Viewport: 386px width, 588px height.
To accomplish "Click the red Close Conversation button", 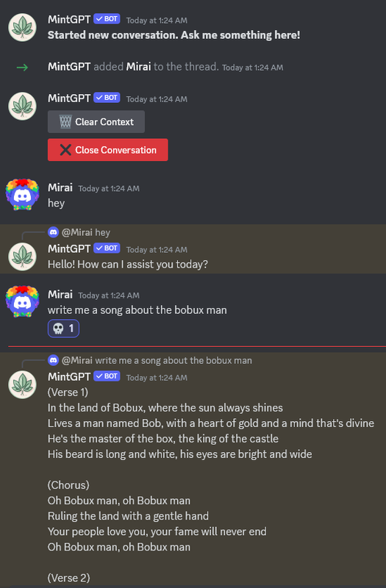I will 107,150.
